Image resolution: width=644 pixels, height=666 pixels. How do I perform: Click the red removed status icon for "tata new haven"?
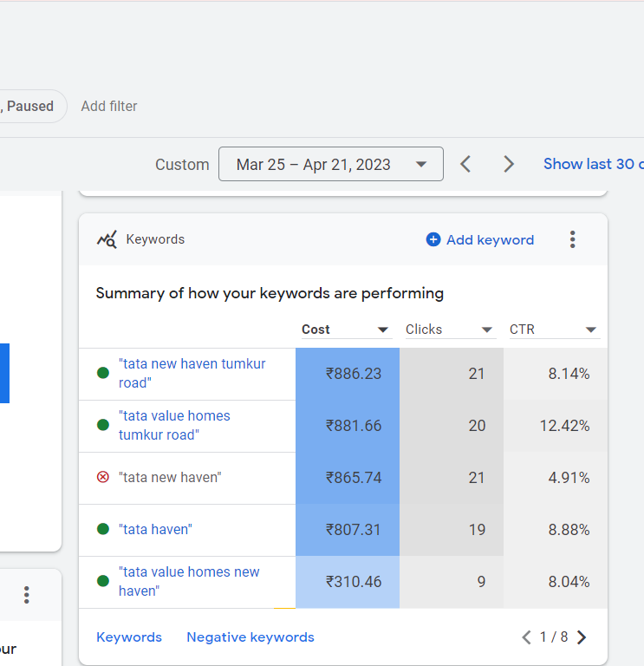point(103,478)
